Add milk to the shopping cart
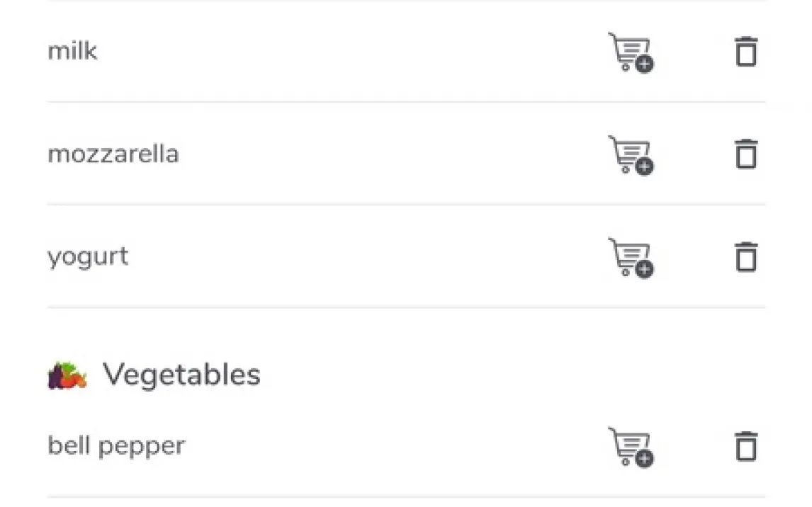This screenshot has height=507, width=812. click(x=631, y=52)
